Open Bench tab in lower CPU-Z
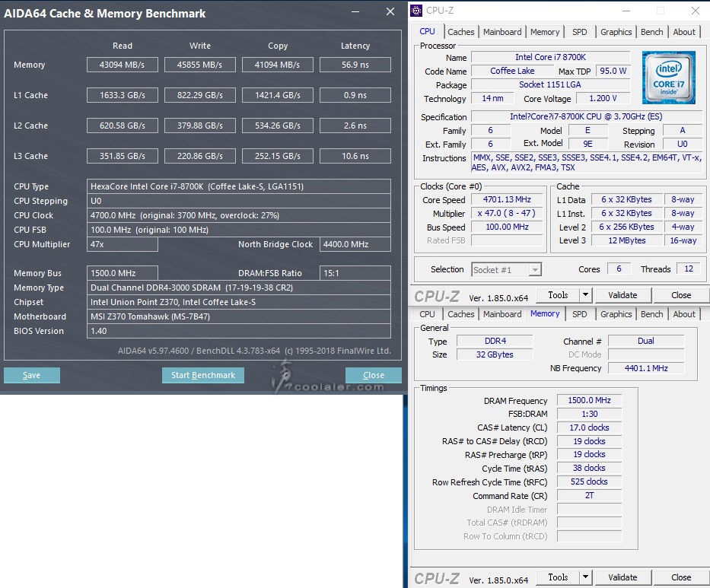This screenshot has height=588, width=710. click(652, 314)
